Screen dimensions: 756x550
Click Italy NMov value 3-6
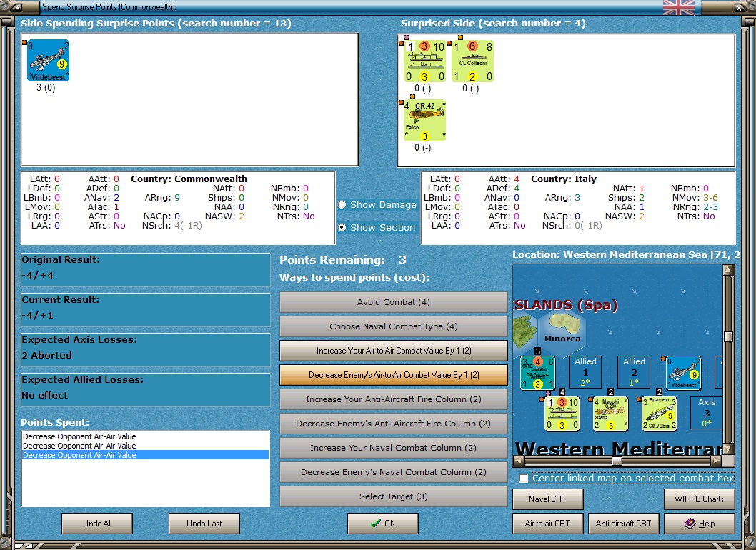pos(710,198)
